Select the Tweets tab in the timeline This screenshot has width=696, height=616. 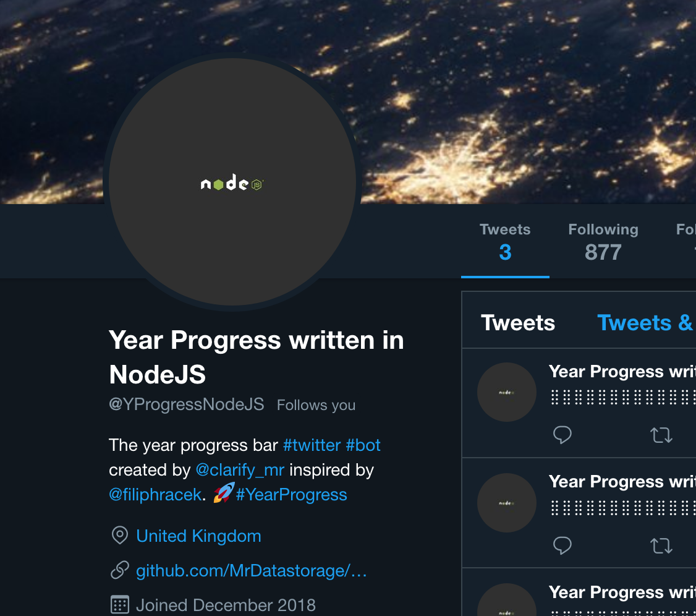pyautogui.click(x=518, y=322)
